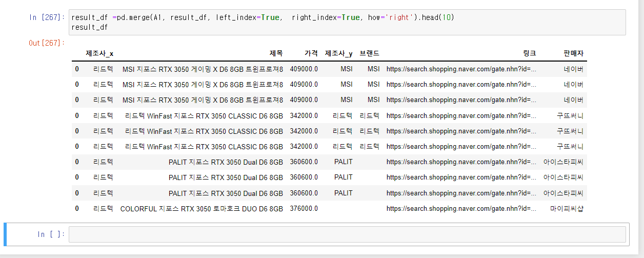Image resolution: width=644 pixels, height=258 pixels.
Task: Click the 가격 column header
Action: (311, 53)
